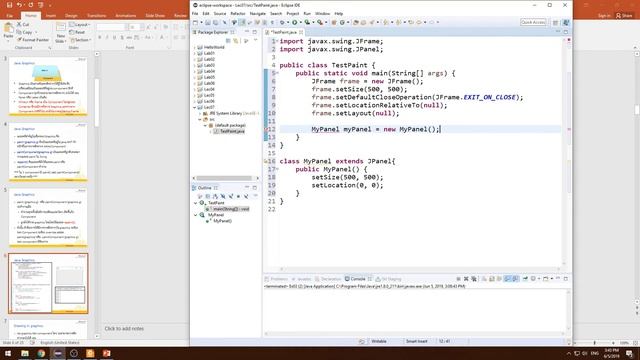
Task: Toggle Show Console on Standard Out change
Action: coord(507,279)
